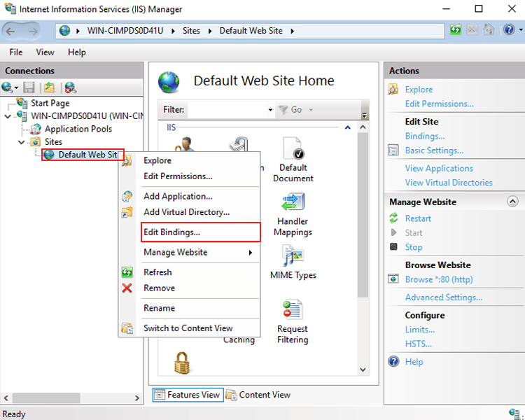Choose Add Application... from the context menu
This screenshot has width=525, height=420.
pyautogui.click(x=190, y=196)
